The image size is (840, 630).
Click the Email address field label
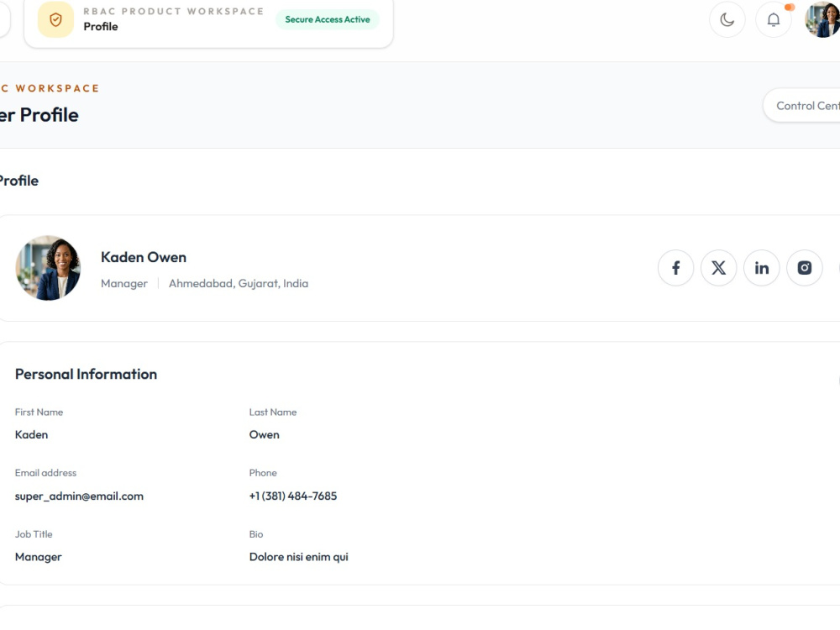[x=45, y=473]
